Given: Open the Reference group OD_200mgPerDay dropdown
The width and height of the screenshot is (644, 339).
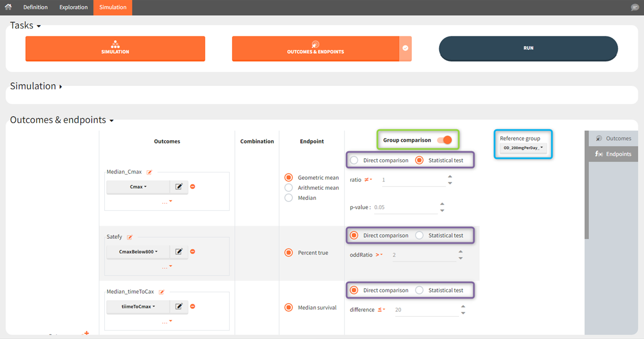Looking at the screenshot, I should click(523, 148).
